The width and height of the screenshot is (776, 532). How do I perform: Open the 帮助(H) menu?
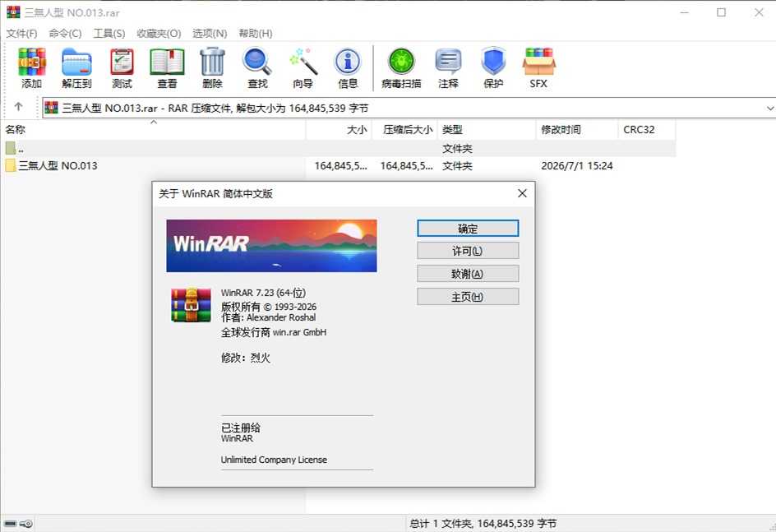coord(256,33)
